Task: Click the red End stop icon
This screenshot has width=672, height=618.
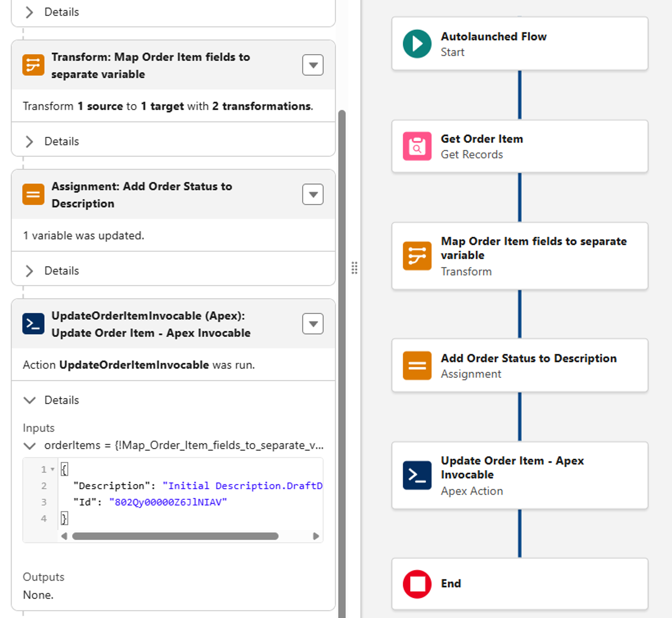Action: pos(417,584)
